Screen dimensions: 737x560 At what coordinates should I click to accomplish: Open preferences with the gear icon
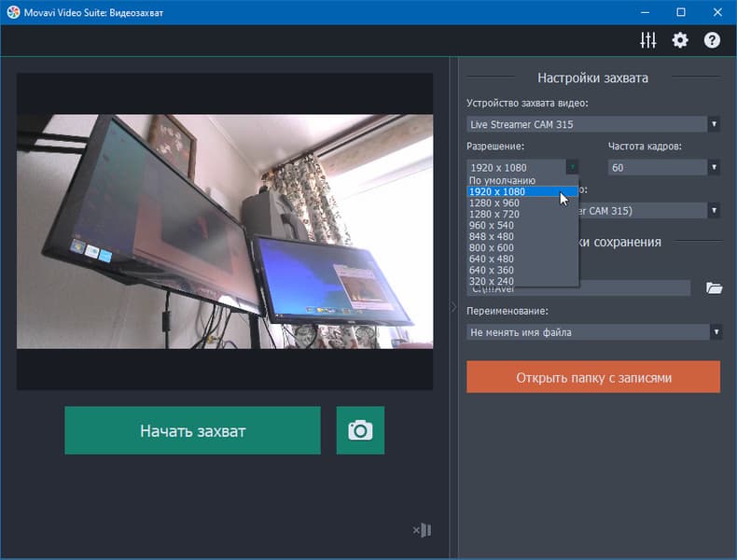coord(680,40)
